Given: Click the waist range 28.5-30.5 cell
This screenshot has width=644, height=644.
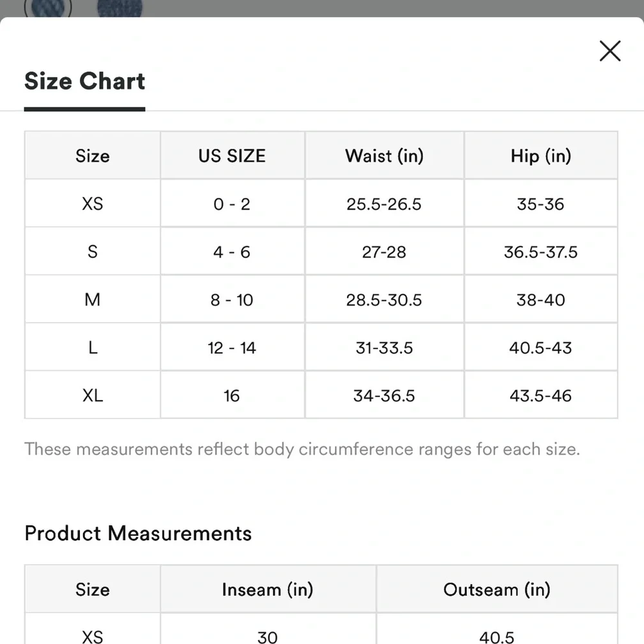Looking at the screenshot, I should pos(384,299).
